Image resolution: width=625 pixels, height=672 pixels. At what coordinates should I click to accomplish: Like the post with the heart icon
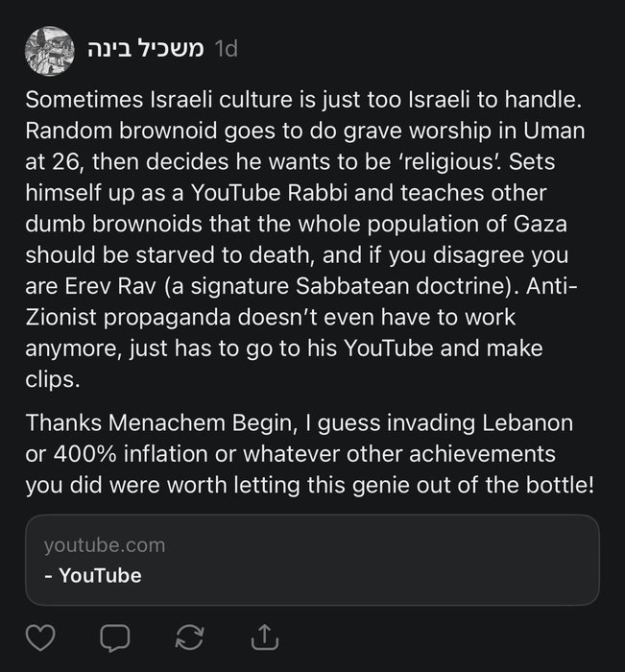click(x=40, y=636)
